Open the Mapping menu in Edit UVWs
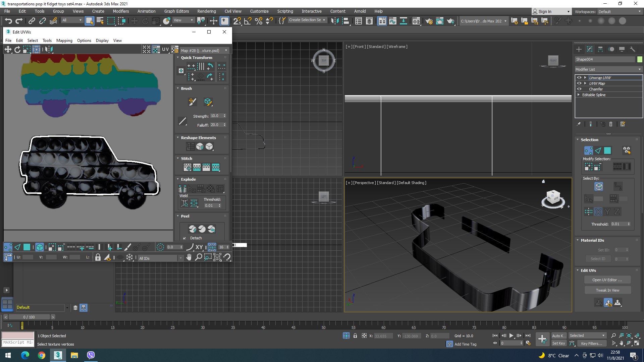The width and height of the screenshot is (644, 362). coord(64,40)
